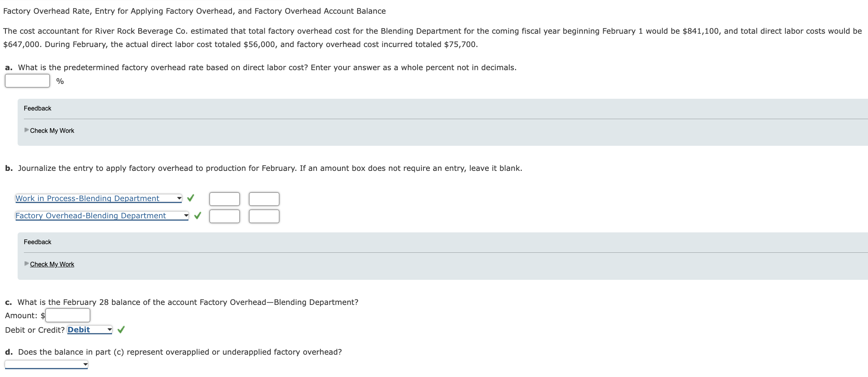
Task: Click the second credit amount box in part b
Action: pos(264,199)
